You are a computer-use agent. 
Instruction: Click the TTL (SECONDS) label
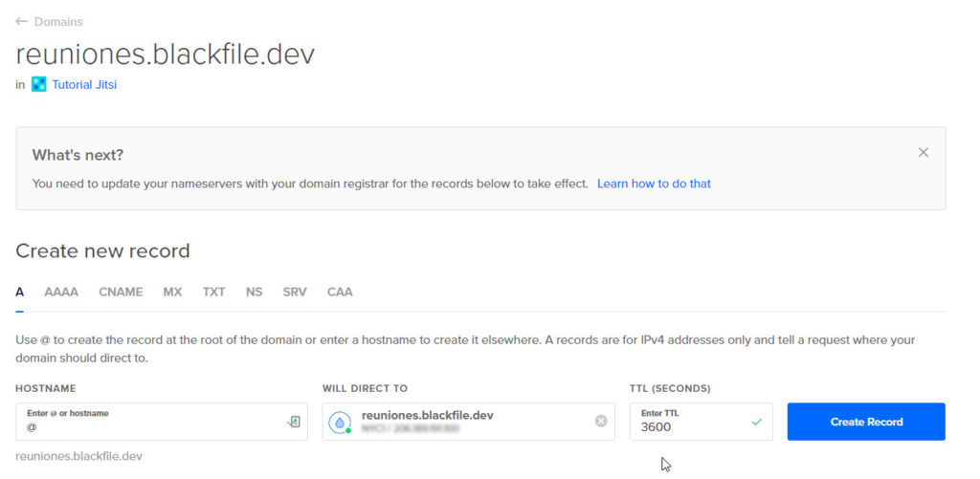[670, 388]
